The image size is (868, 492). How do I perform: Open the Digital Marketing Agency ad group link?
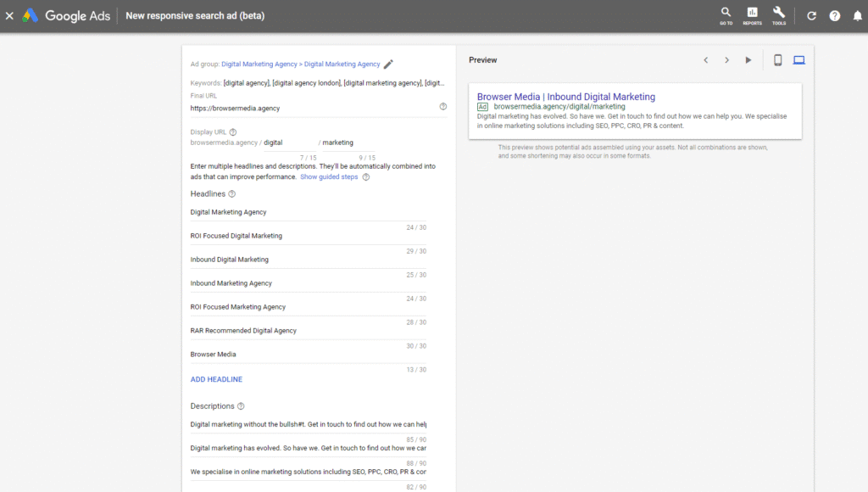[342, 64]
